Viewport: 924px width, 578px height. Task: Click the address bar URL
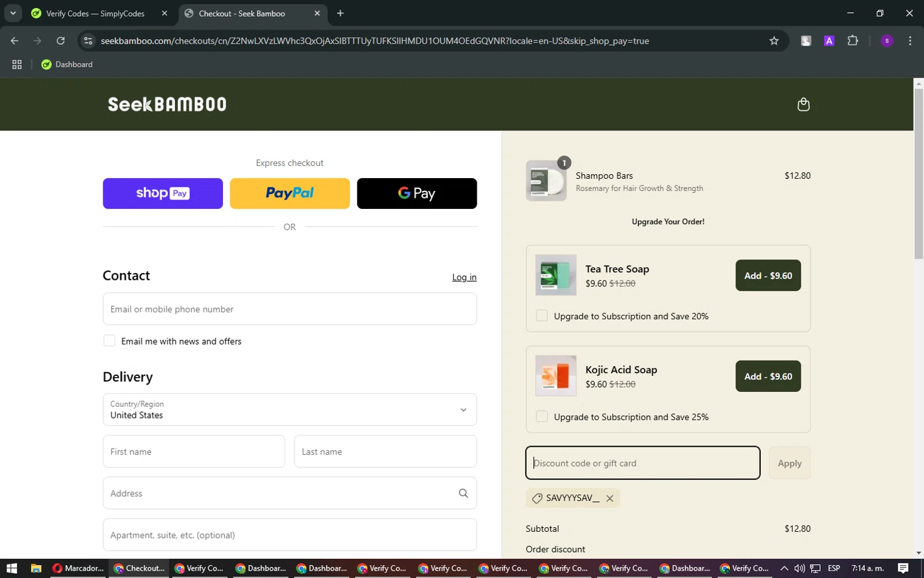pos(375,41)
